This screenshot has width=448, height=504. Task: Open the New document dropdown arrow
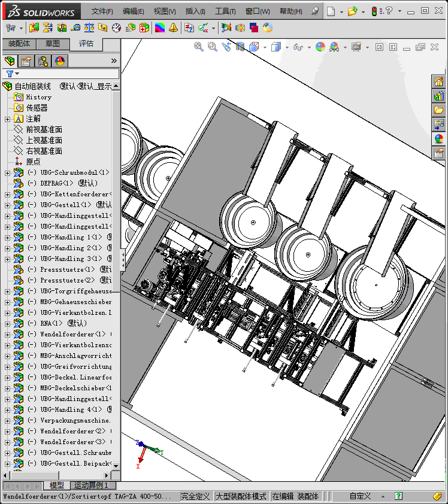tap(341, 12)
